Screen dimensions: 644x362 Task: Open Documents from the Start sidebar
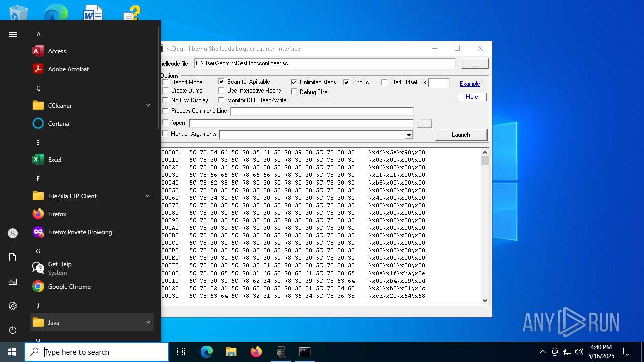click(13, 257)
